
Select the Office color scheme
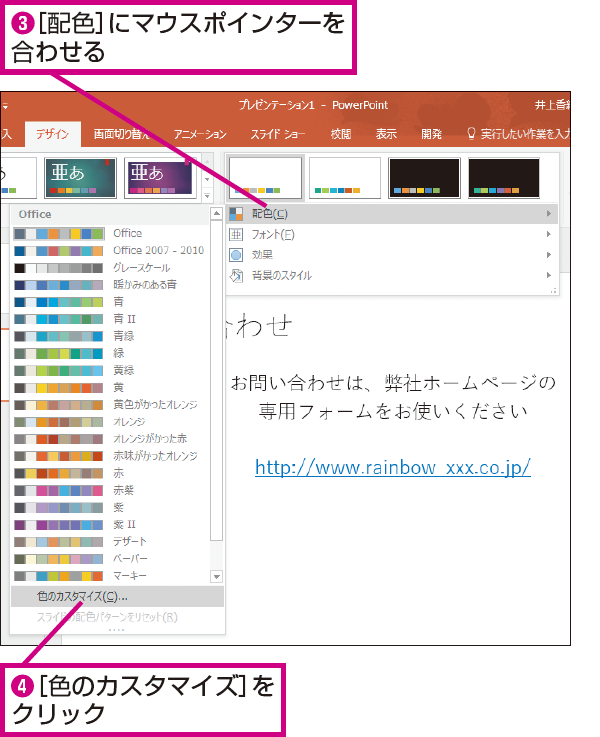[110, 234]
